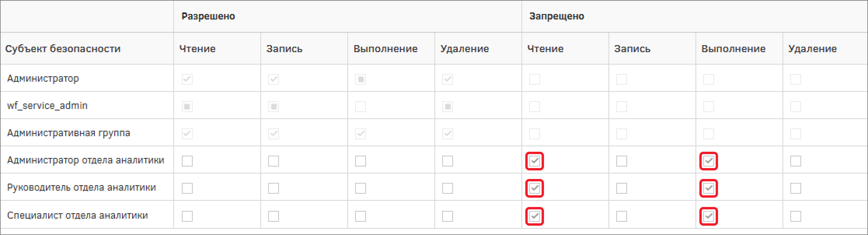Allow Удаление for Администратор отдела аналитики

tap(448, 161)
